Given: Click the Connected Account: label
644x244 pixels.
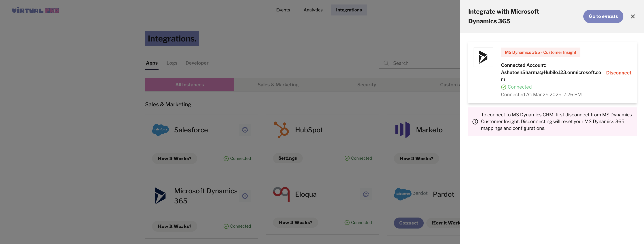Looking at the screenshot, I should 524,65.
